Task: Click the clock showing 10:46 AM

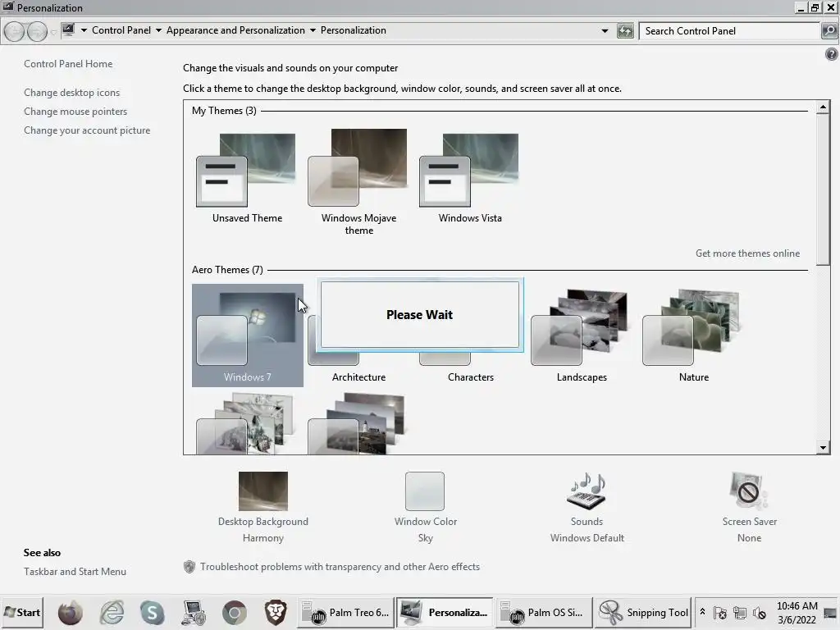Action: (x=797, y=612)
